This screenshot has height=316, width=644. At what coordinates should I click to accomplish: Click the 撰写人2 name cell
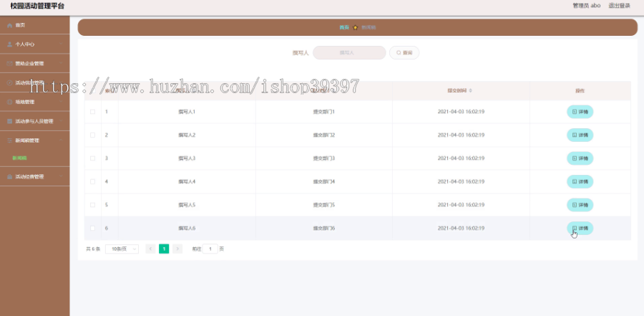pyautogui.click(x=187, y=135)
